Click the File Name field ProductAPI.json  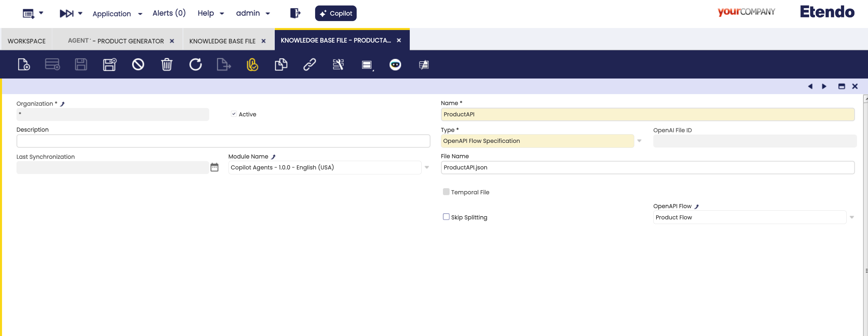[x=647, y=167]
